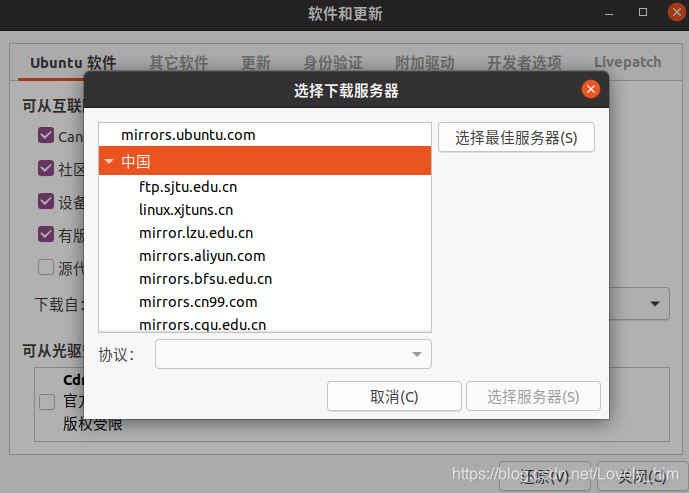Viewport: 689px width, 493px height.
Task: Select linux.xjtuns.cn mirror
Action: coord(265,210)
